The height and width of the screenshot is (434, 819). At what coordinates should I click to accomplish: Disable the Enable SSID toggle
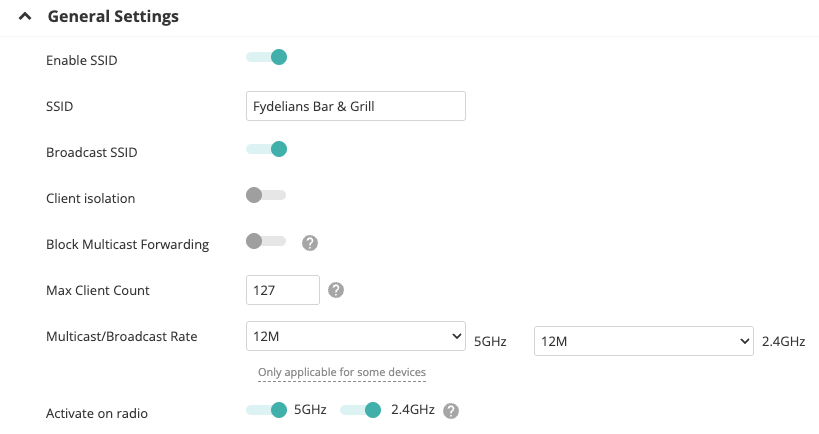[x=267, y=57]
